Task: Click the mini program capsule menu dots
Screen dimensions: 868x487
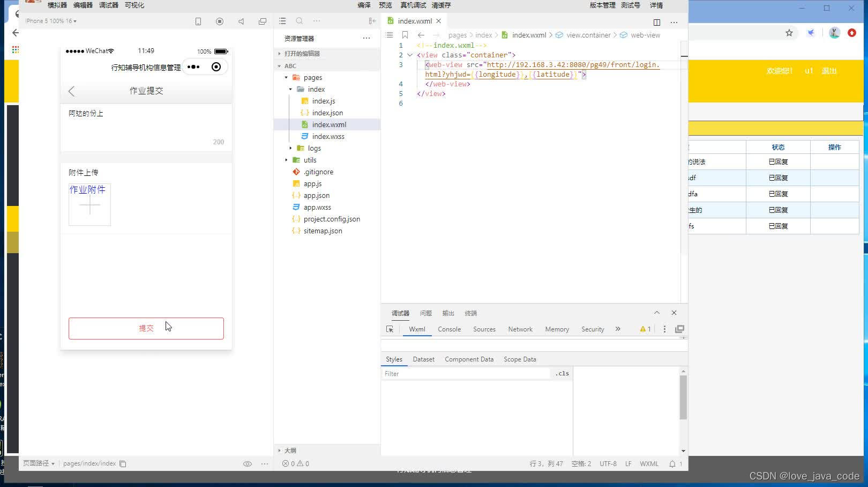Action: coord(193,67)
